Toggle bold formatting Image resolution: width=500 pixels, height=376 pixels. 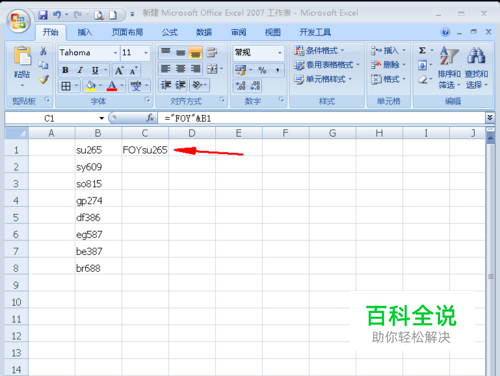(x=65, y=70)
